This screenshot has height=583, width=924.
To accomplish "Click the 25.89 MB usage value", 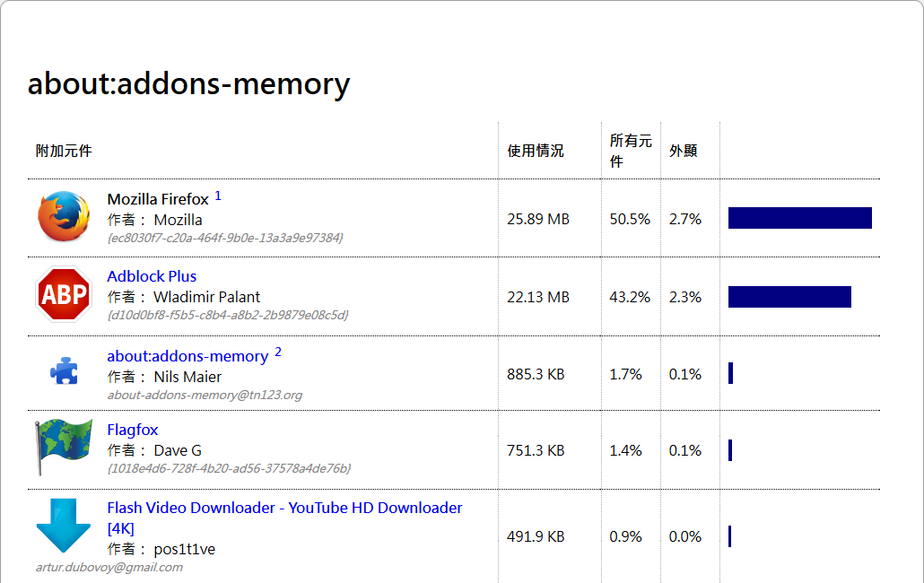I will (x=538, y=219).
